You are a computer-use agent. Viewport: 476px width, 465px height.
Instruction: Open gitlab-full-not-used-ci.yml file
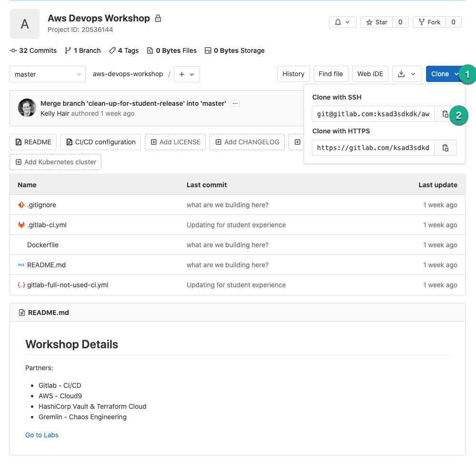click(x=68, y=285)
